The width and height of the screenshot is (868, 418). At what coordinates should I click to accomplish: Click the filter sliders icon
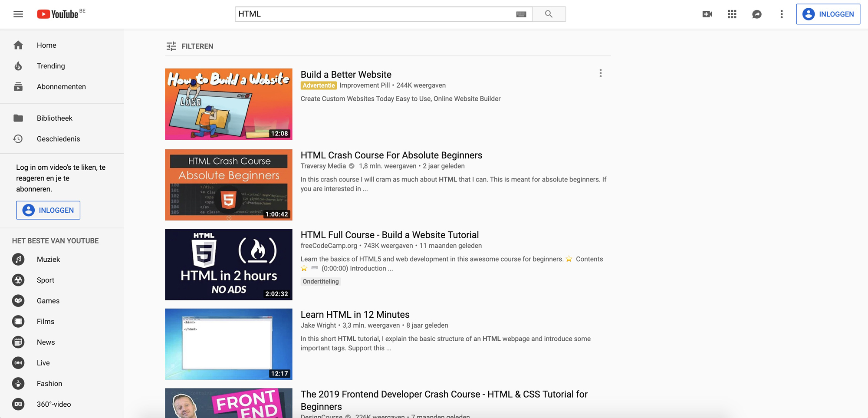[x=171, y=46]
